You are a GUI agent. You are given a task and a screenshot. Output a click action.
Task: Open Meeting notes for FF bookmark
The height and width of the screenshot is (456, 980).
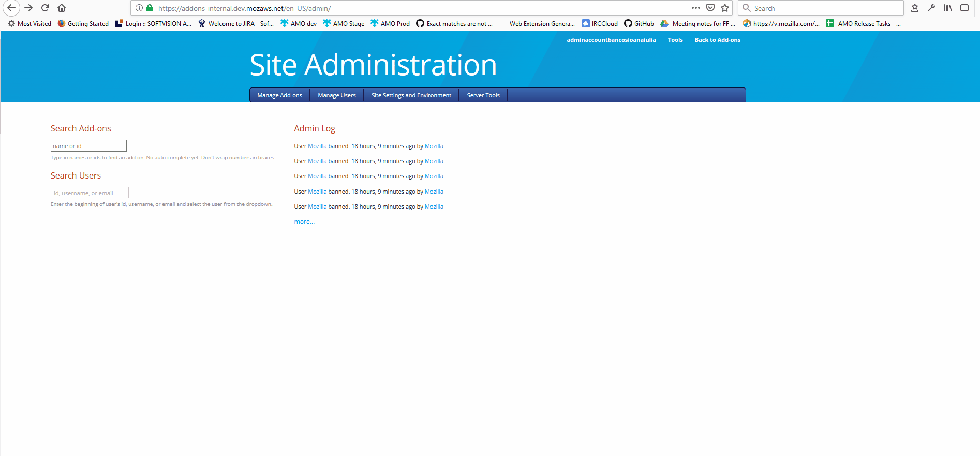pyautogui.click(x=698, y=23)
